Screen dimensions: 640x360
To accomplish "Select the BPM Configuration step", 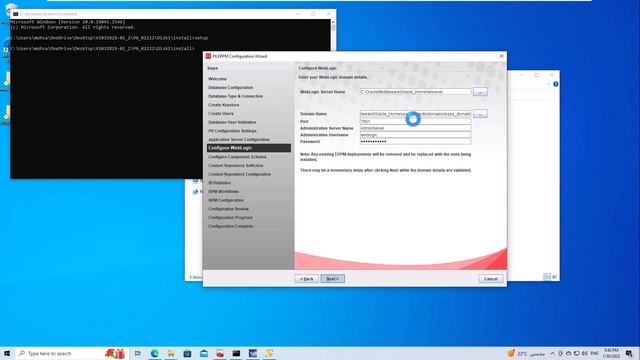I will pyautogui.click(x=226, y=200).
